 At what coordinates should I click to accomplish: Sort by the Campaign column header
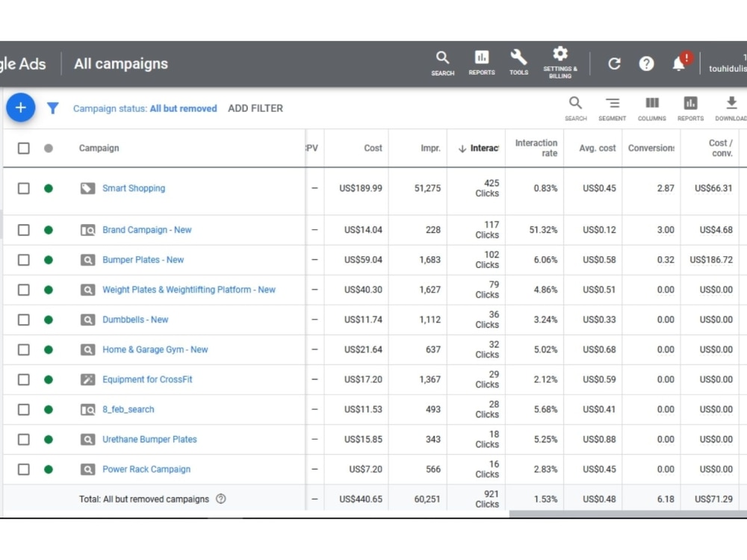[99, 148]
